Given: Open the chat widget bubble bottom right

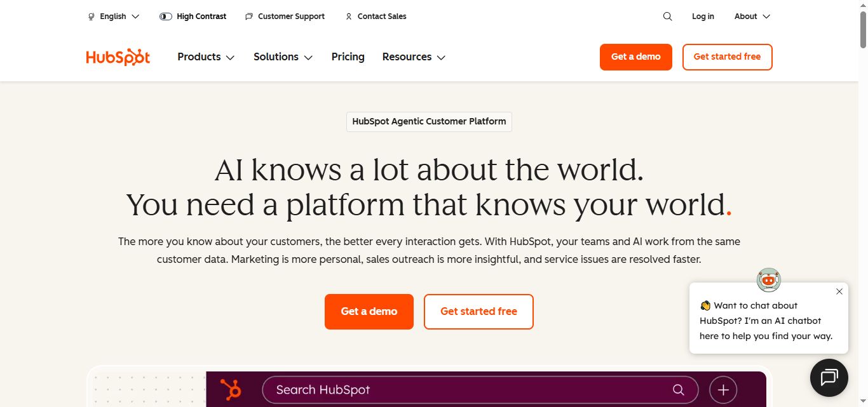Looking at the screenshot, I should pyautogui.click(x=829, y=377).
